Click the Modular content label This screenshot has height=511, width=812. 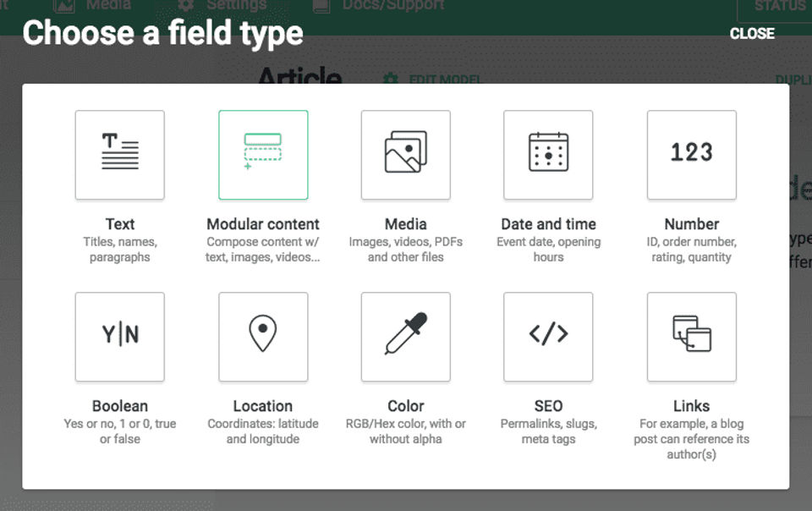[263, 224]
